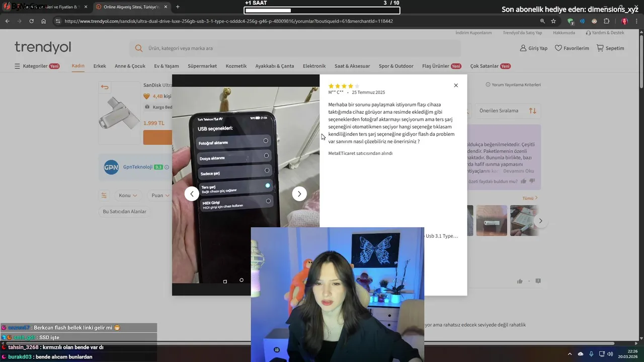Select the Elektronik tab
This screenshot has width=644, height=362.
pyautogui.click(x=314, y=66)
